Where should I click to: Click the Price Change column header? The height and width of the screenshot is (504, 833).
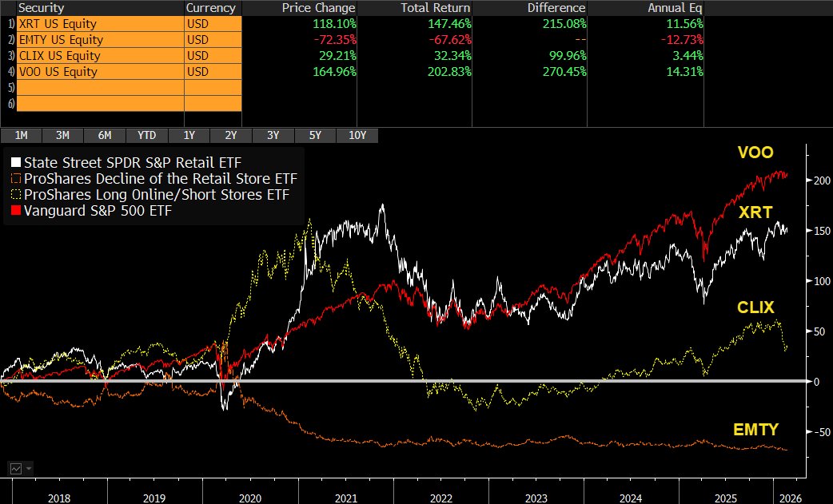pos(318,8)
